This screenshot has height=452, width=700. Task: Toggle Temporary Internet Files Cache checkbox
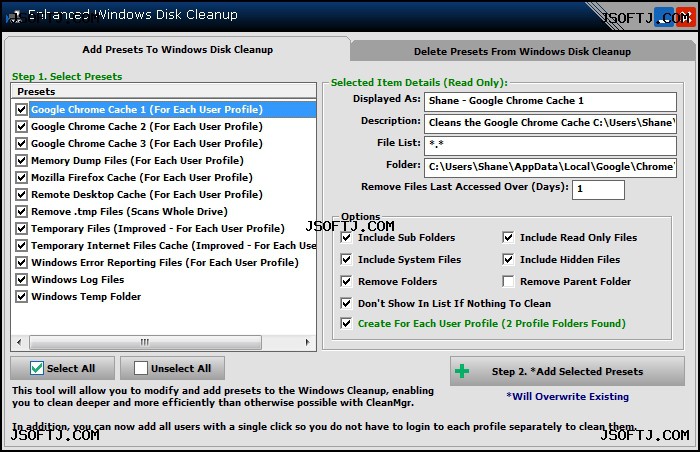point(21,245)
